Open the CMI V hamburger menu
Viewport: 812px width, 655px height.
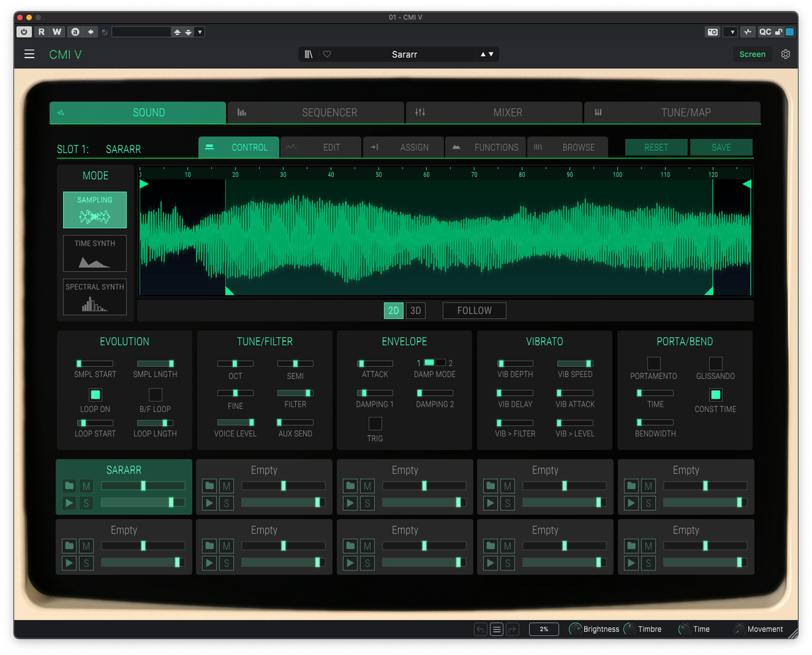pos(29,54)
